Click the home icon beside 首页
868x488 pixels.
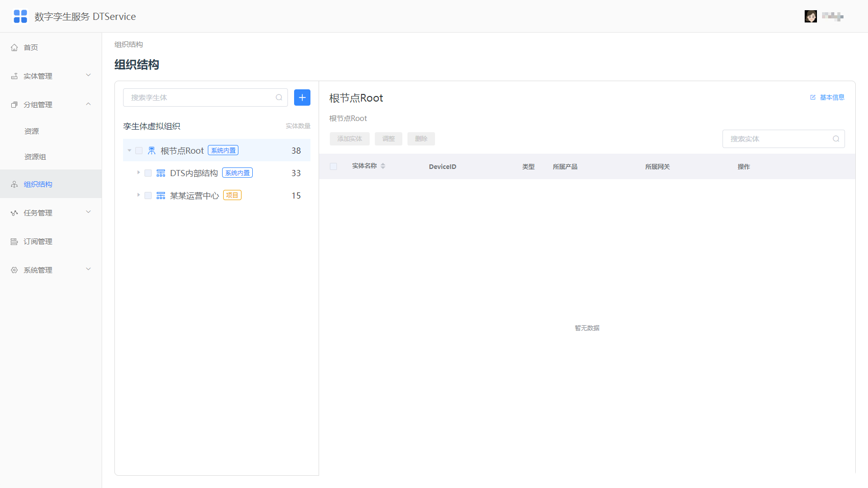(14, 47)
